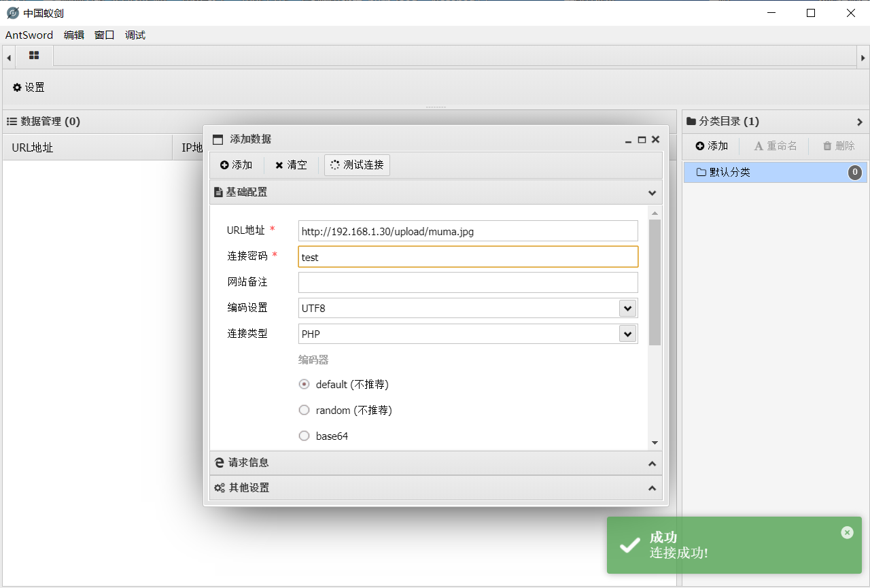Screen dimensions: 870x588
Task: Select the home grid tab icon
Action: pos(34,56)
